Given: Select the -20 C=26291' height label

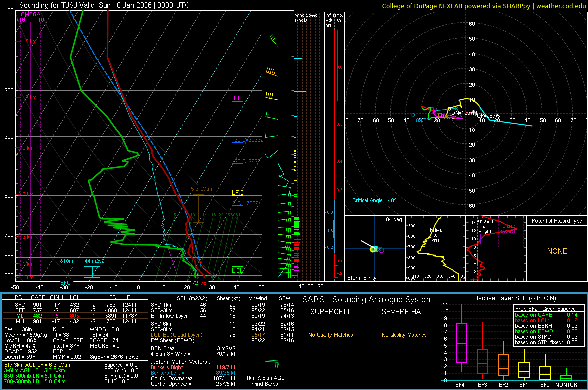Looking at the screenshot, I should click(x=248, y=161).
